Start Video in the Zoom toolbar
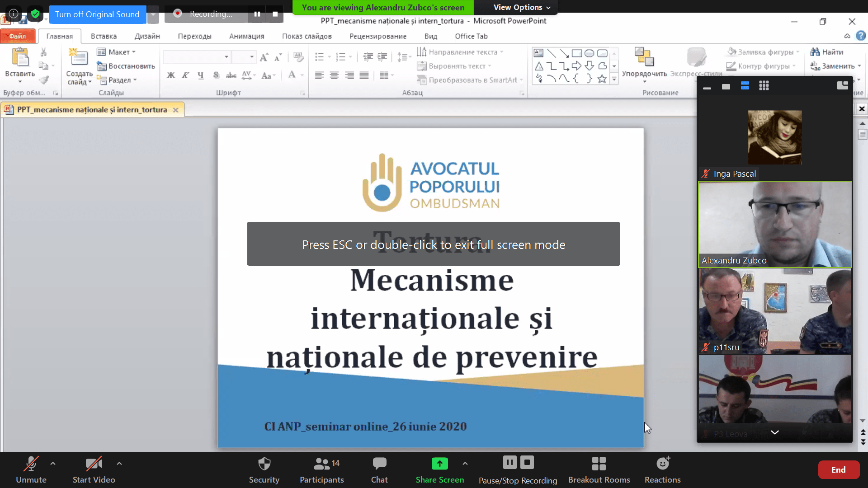868x488 pixels. point(94,470)
